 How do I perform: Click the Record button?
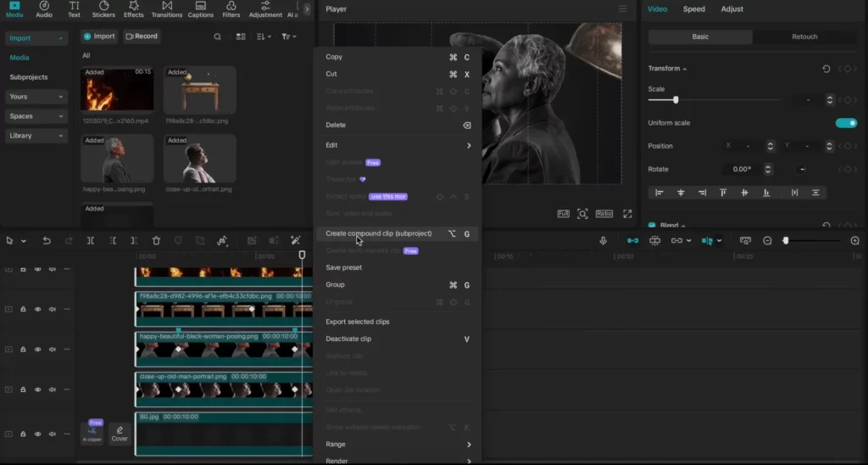click(x=142, y=36)
